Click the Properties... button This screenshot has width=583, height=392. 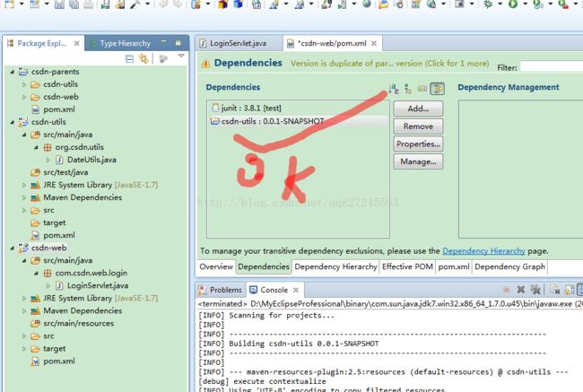pos(418,144)
